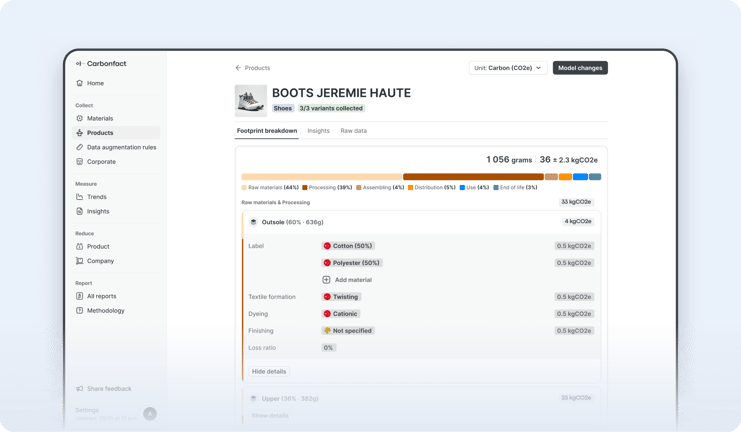Open All reports in the sidebar
The height and width of the screenshot is (432, 741).
click(116, 296)
